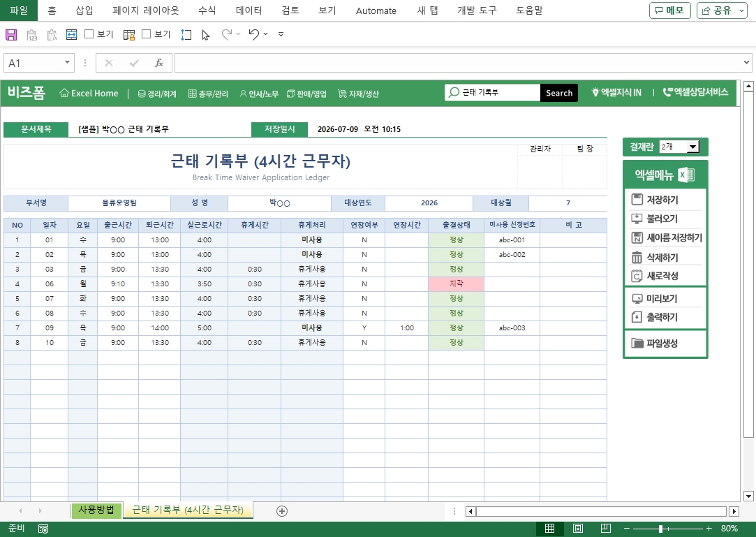This screenshot has height=537, width=756.
Task: Click the 80% zoom level
Action: (729, 529)
